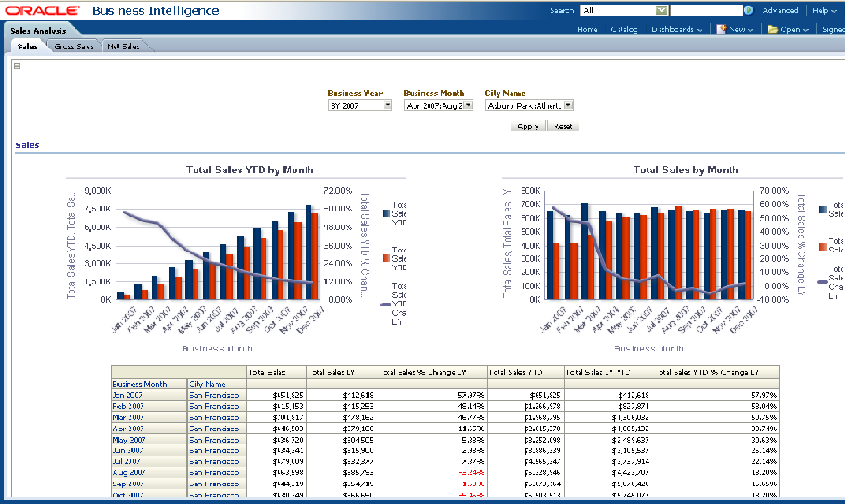This screenshot has width=845, height=504.
Task: Expand the Open menu
Action: pyautogui.click(x=794, y=29)
